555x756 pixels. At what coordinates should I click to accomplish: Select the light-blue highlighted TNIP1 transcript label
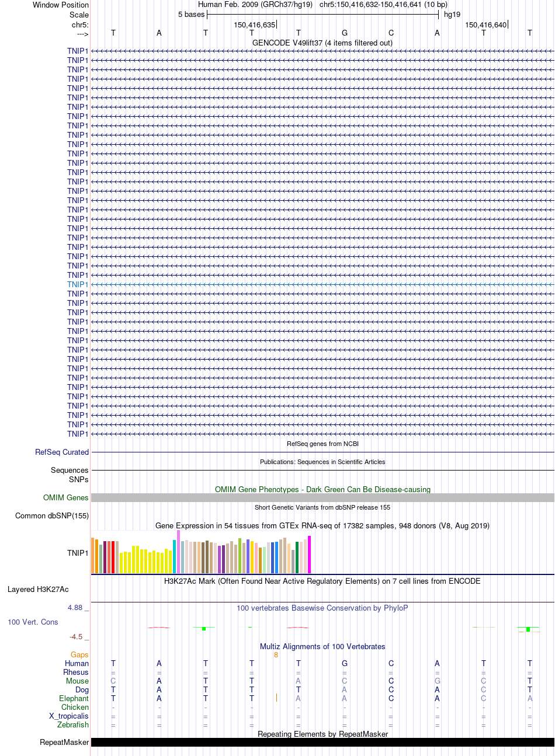pyautogui.click(x=78, y=284)
